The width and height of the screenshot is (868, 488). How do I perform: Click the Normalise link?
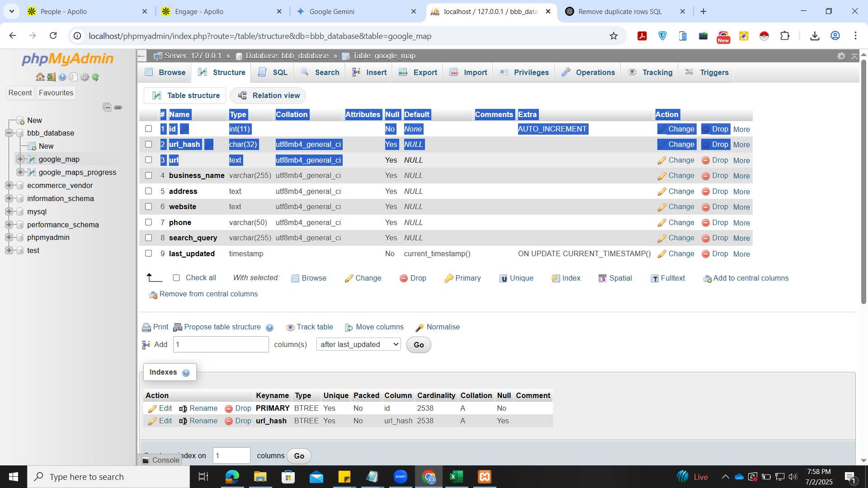tap(438, 327)
